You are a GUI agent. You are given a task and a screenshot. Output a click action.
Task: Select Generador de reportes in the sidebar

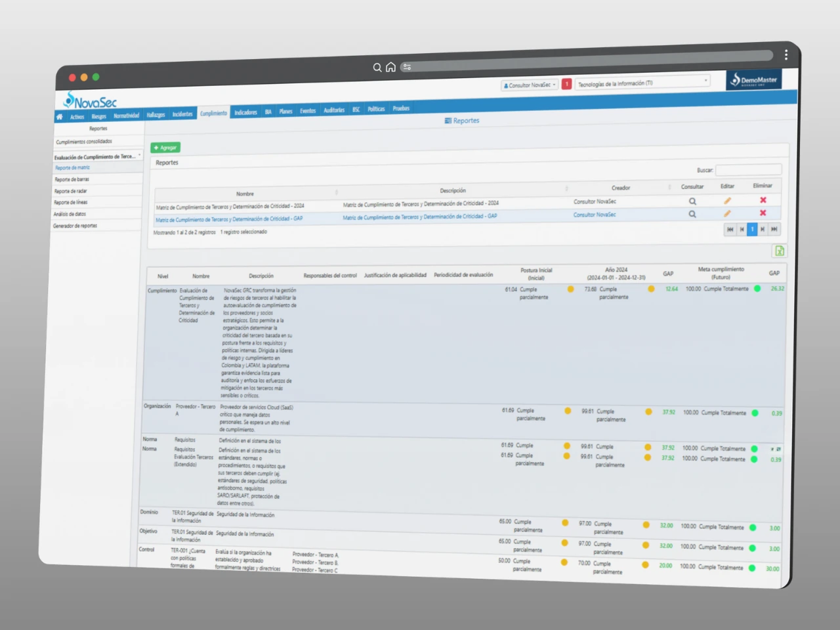75,226
